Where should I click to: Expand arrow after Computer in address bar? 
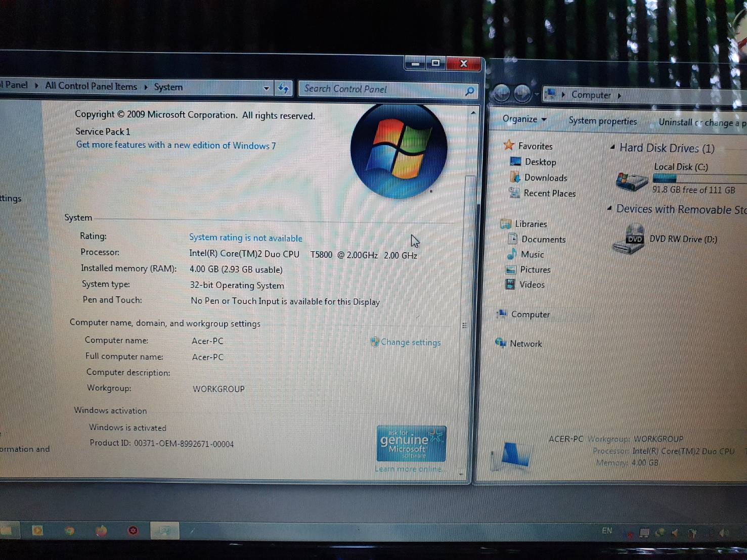[x=620, y=96]
